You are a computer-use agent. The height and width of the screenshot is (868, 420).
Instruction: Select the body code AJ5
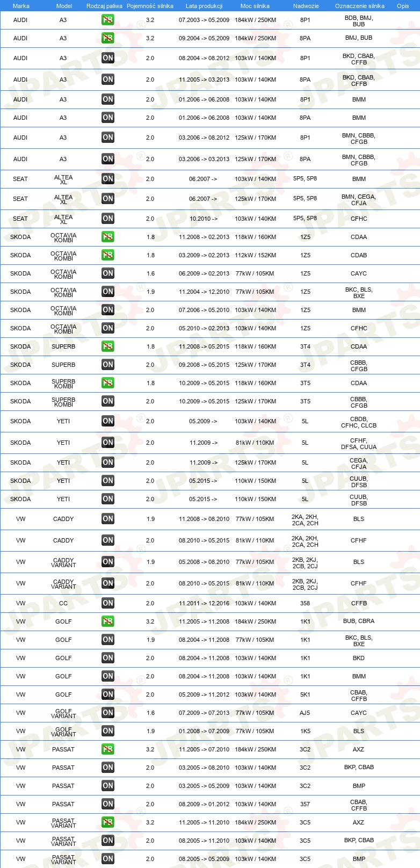coord(305,713)
